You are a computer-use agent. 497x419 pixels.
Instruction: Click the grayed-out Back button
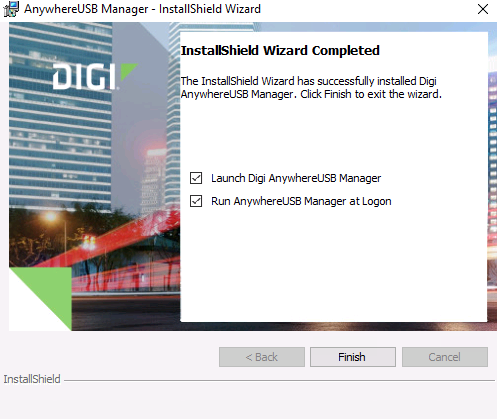[262, 357]
